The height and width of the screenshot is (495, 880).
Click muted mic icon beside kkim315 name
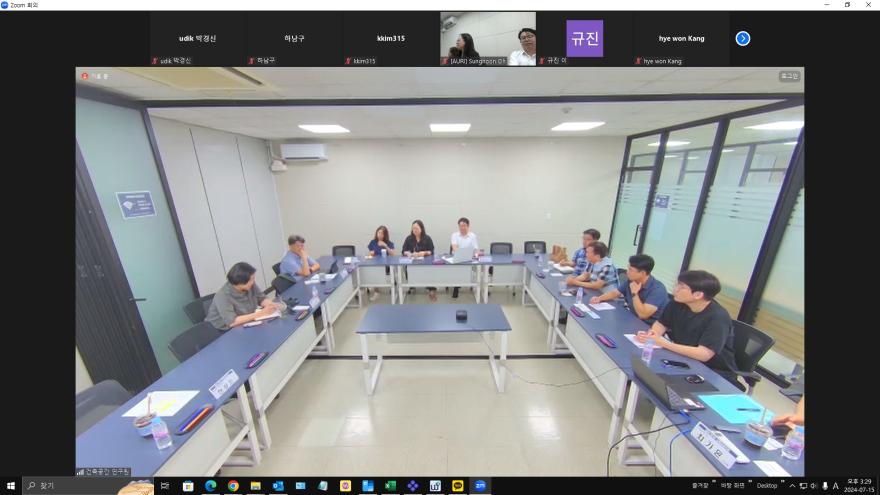(x=348, y=61)
